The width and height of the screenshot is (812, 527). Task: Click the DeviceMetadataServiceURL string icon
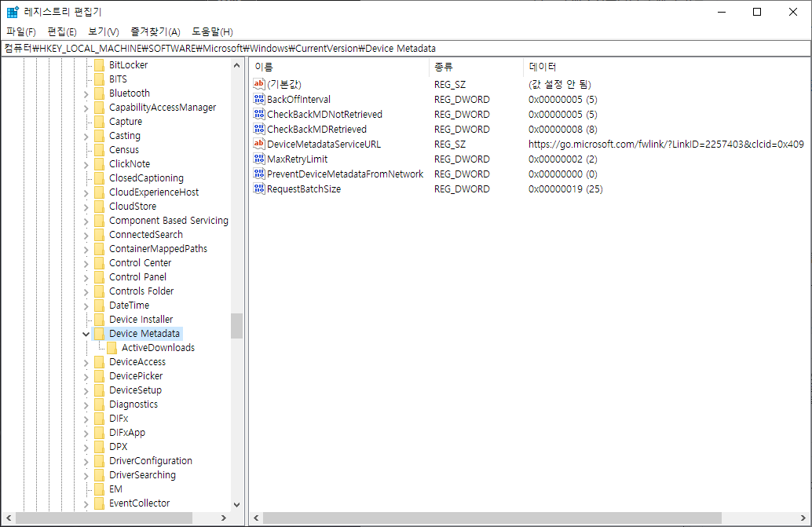point(259,144)
